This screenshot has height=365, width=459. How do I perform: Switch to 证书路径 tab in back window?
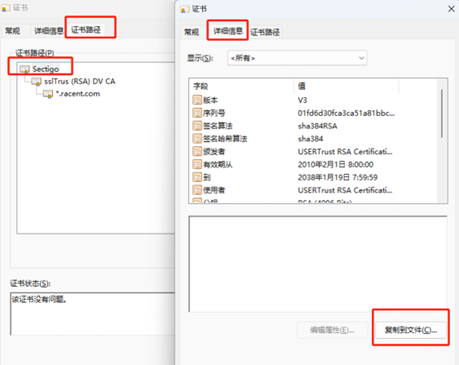point(86,30)
